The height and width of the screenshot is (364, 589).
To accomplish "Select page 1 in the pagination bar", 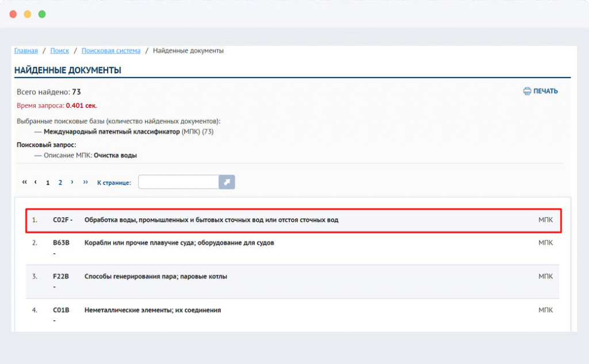I will 48,182.
